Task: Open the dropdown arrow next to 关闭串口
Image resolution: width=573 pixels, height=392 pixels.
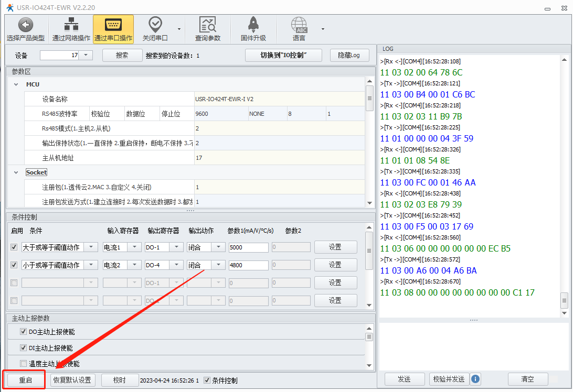Action: 179,29
